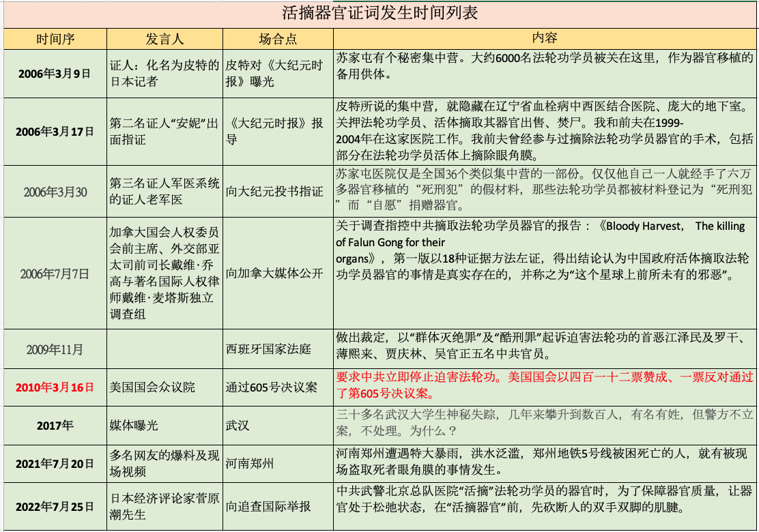Select the 时间序 column header cell
The width and height of the screenshot is (759, 532).
(55, 38)
